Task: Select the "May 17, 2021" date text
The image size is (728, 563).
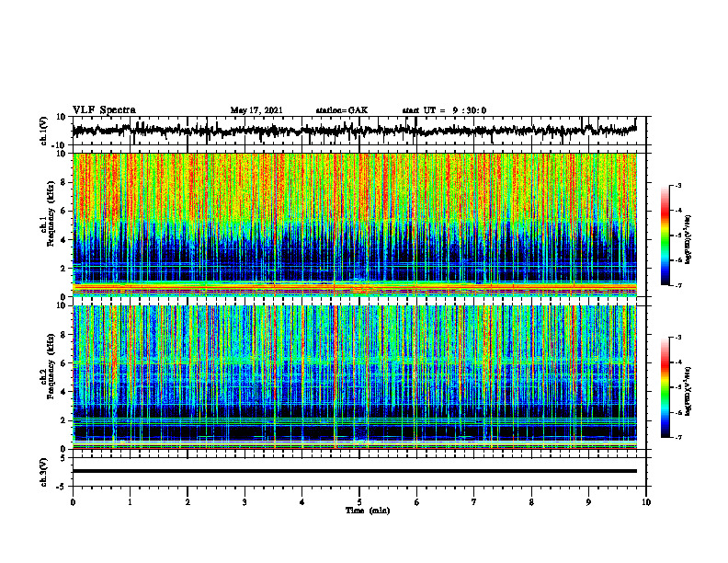Action: tap(256, 110)
